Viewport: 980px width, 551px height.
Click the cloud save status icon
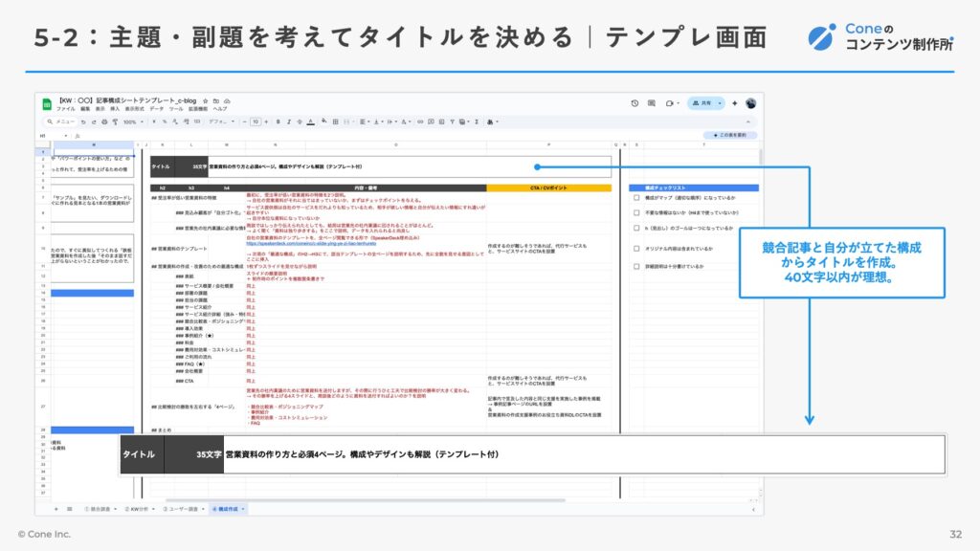point(227,101)
